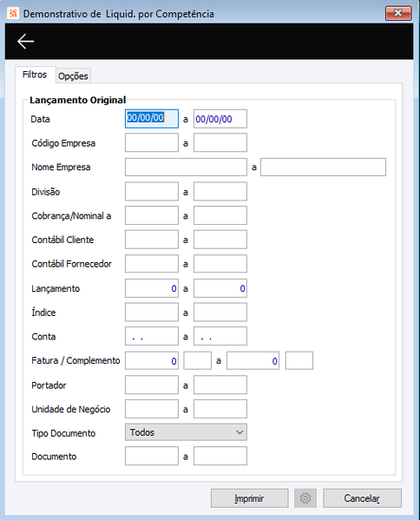
Task: Click the Portador start field
Action: click(152, 385)
